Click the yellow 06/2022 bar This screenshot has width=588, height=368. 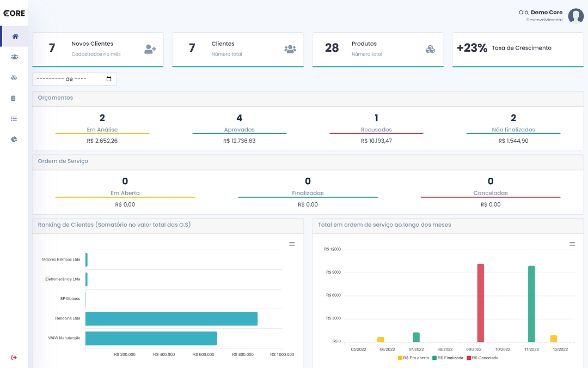tap(381, 340)
